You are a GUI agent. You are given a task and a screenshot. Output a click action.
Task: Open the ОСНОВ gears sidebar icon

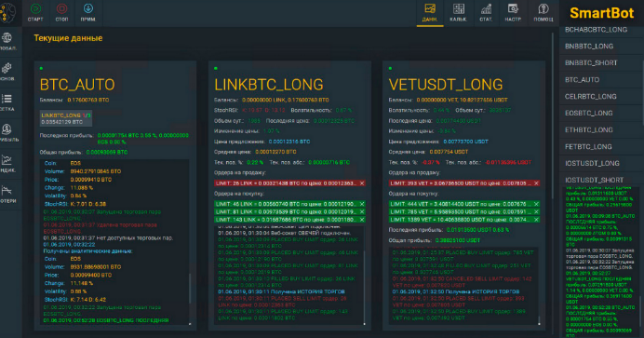7,68
